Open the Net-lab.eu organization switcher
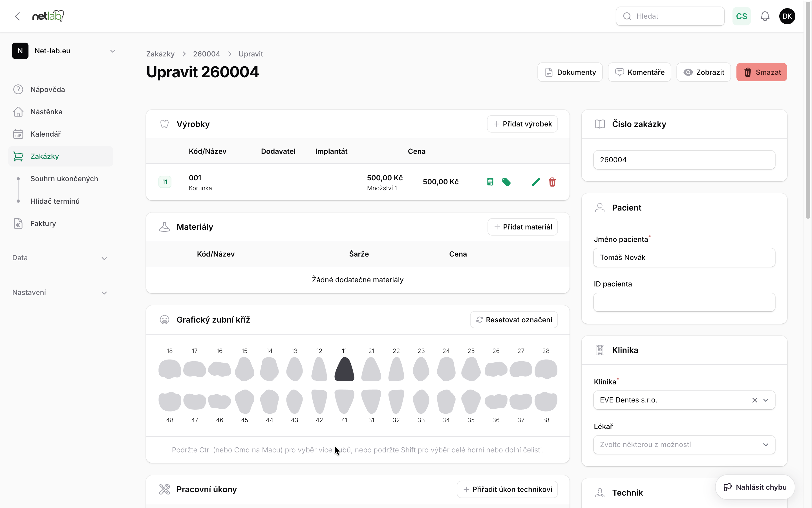This screenshot has width=812, height=508. [x=64, y=51]
